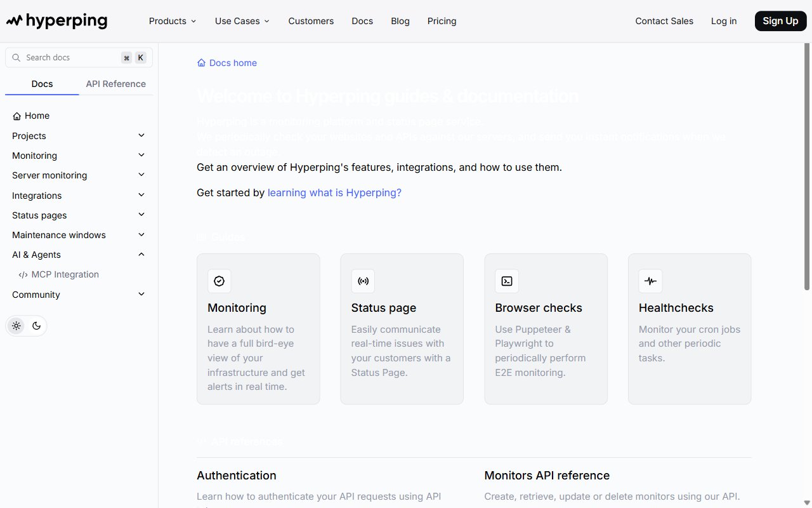Image resolution: width=812 pixels, height=508 pixels.
Task: Click the Browser checks terminal icon
Action: coord(507,281)
